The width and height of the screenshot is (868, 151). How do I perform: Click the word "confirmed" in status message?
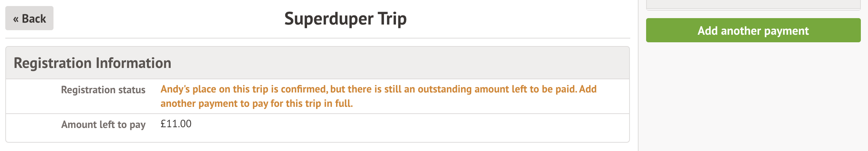tap(303, 89)
